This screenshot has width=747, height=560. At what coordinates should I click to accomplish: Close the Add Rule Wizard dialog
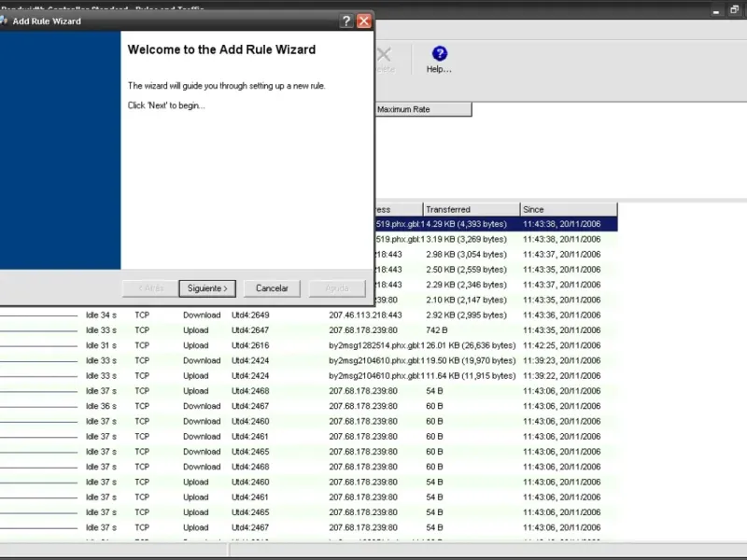[x=364, y=21]
